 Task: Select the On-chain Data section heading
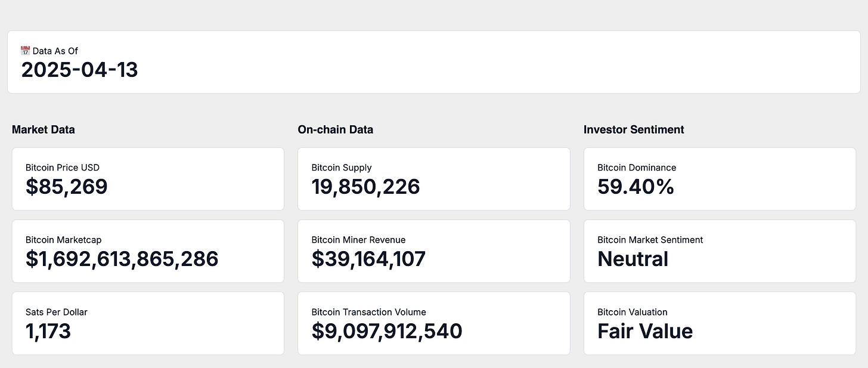(335, 129)
